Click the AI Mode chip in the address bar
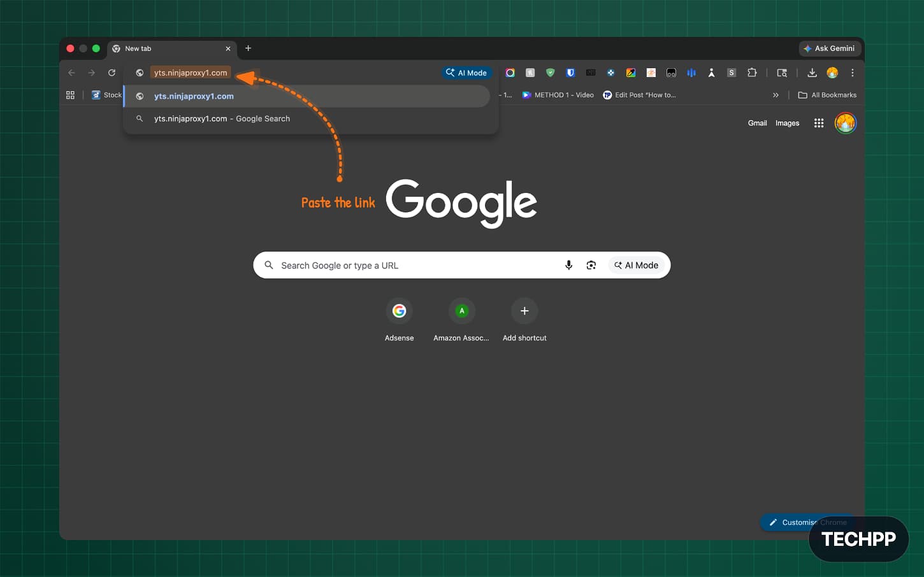 point(466,73)
